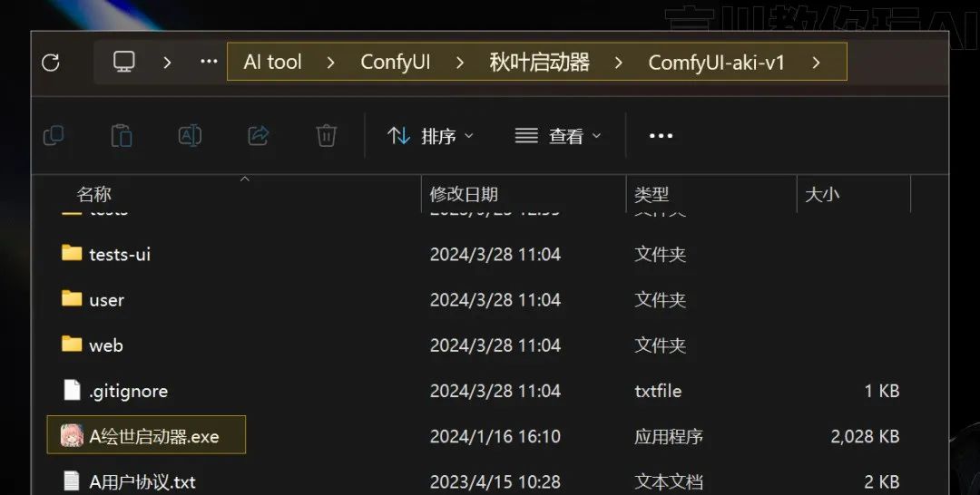
Task: Click the Share toolbar icon
Action: pyautogui.click(x=258, y=135)
